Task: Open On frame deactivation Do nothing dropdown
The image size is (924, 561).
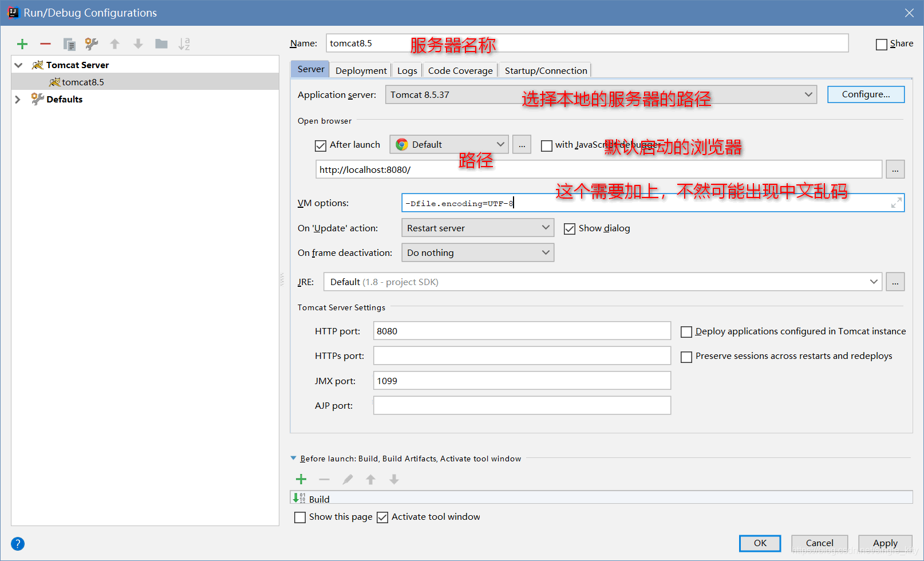Action: pyautogui.click(x=477, y=252)
